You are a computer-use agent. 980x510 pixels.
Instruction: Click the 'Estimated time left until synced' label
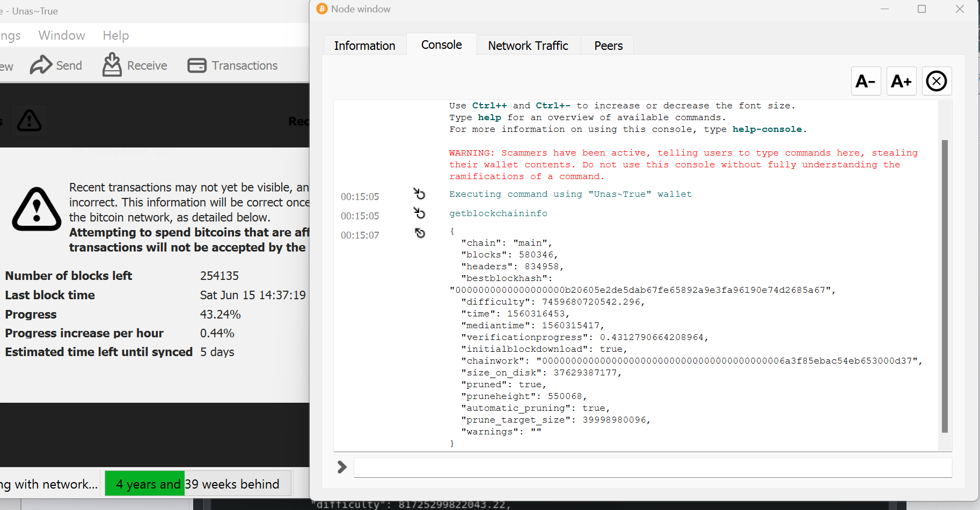coord(99,352)
